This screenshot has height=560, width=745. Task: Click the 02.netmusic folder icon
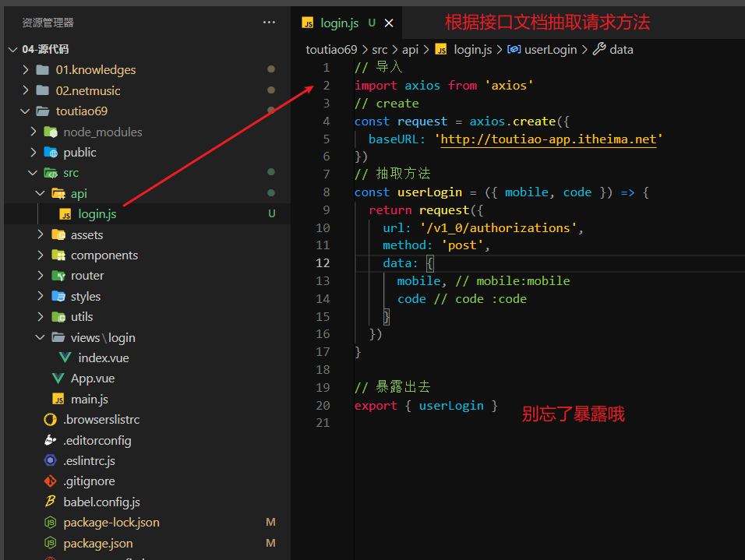click(x=43, y=90)
